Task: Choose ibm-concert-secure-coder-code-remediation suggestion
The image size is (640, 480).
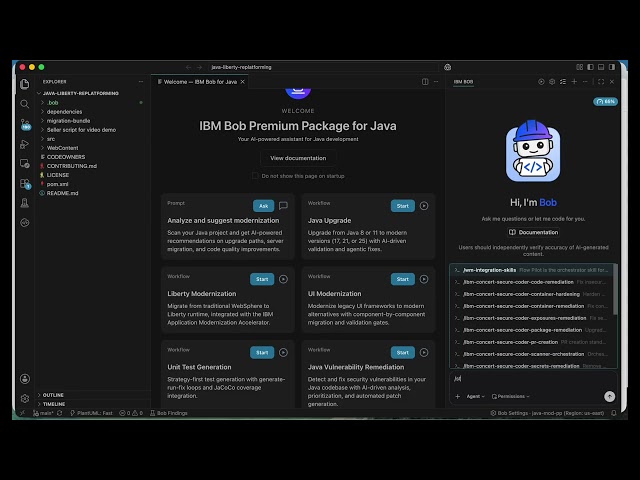Action: [x=531, y=282]
